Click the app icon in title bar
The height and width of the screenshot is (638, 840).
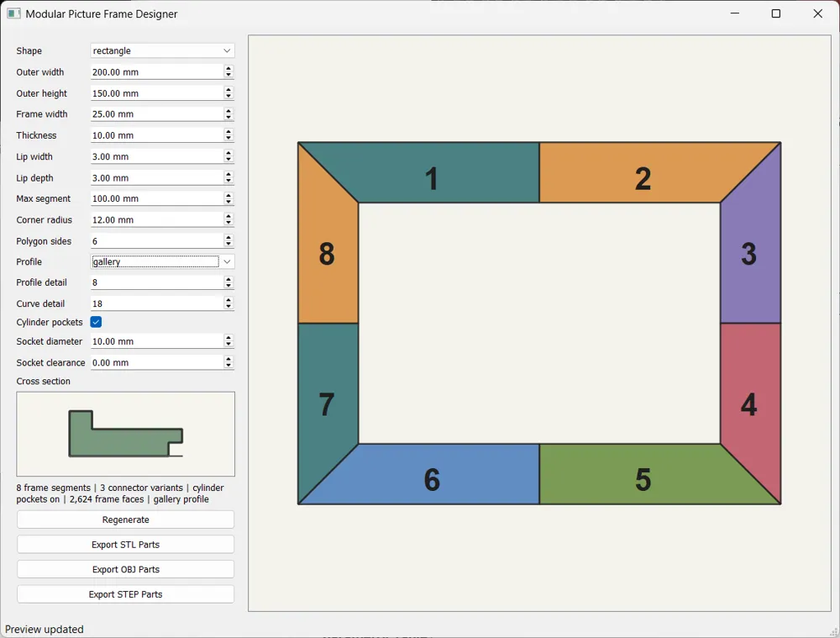[x=13, y=13]
